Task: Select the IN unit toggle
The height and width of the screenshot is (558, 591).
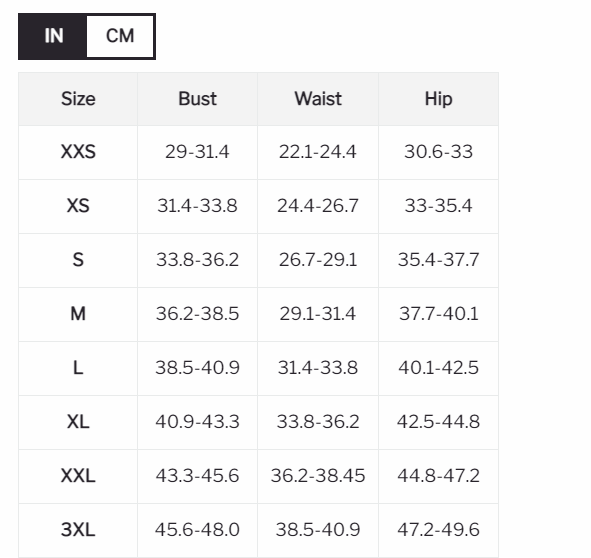Action: coord(53,36)
